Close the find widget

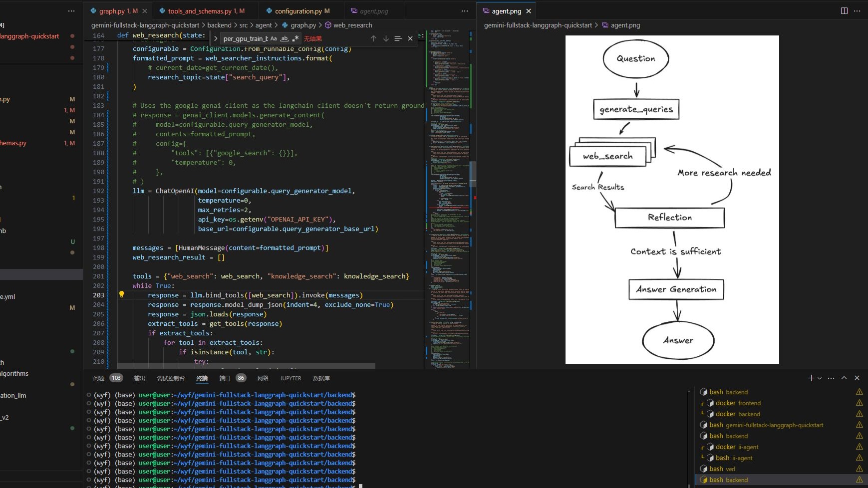click(410, 38)
